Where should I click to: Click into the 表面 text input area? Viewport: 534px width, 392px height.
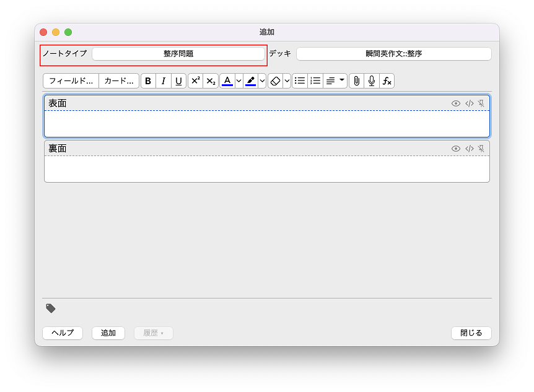[x=267, y=124]
